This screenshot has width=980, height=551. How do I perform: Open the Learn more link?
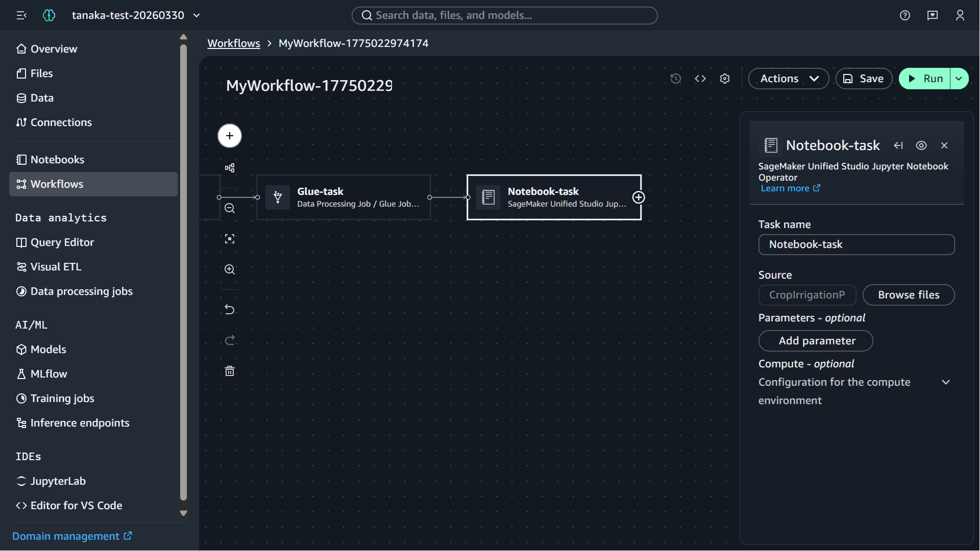pyautogui.click(x=790, y=188)
